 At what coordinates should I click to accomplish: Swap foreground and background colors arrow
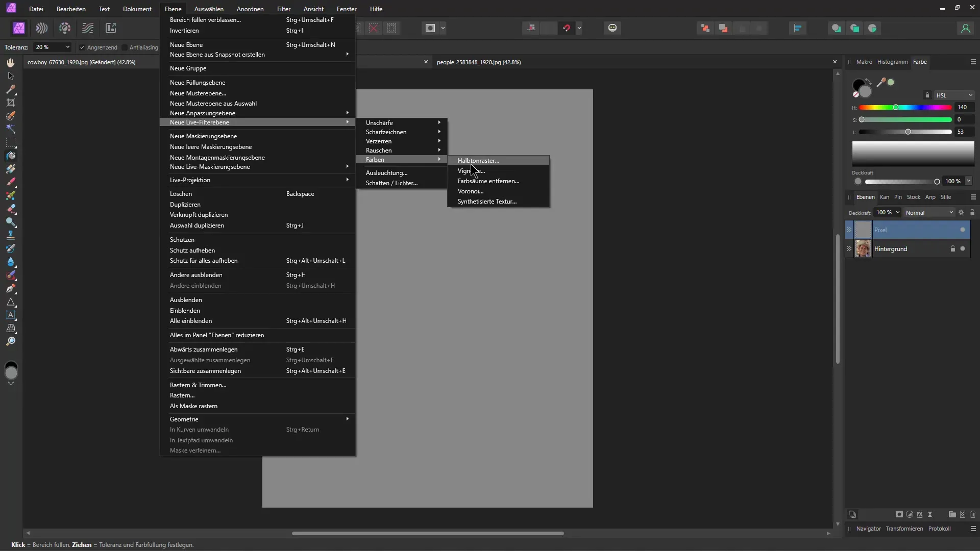pos(868,82)
